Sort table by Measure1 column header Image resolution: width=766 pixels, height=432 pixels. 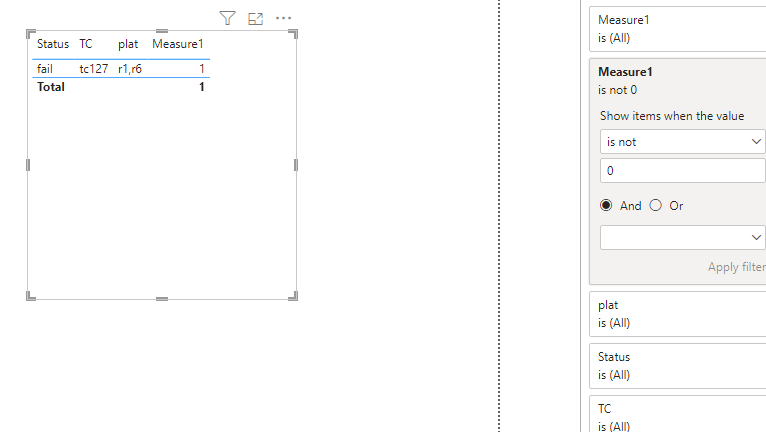(x=177, y=44)
